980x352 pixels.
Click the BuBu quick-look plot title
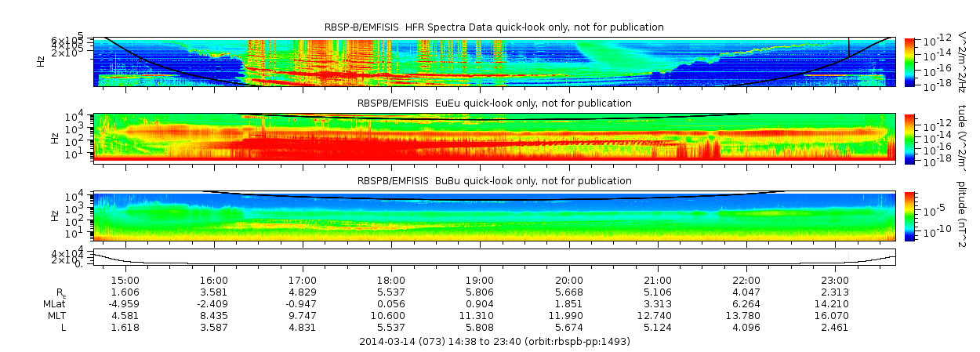coord(494,181)
